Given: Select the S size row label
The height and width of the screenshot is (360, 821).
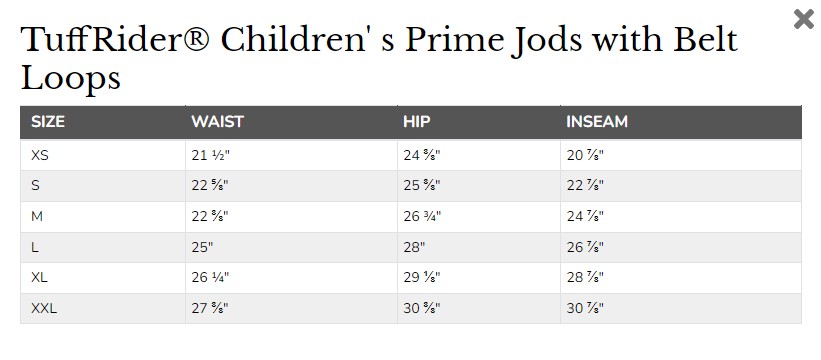Looking at the screenshot, I should (x=35, y=185).
